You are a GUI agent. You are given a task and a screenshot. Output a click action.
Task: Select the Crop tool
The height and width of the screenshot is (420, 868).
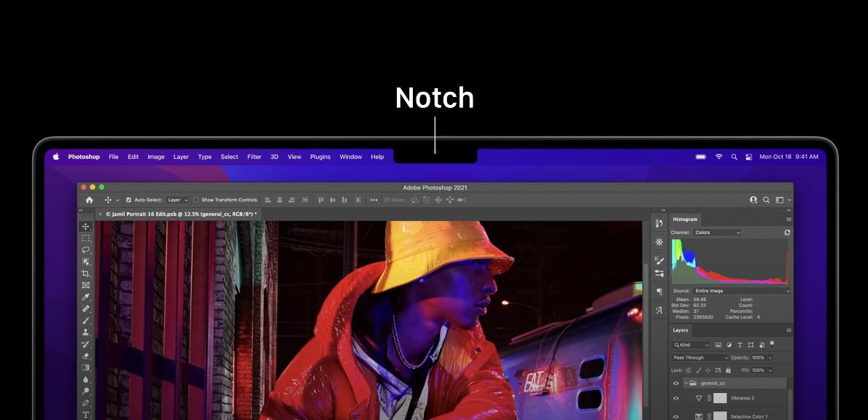coord(86,274)
